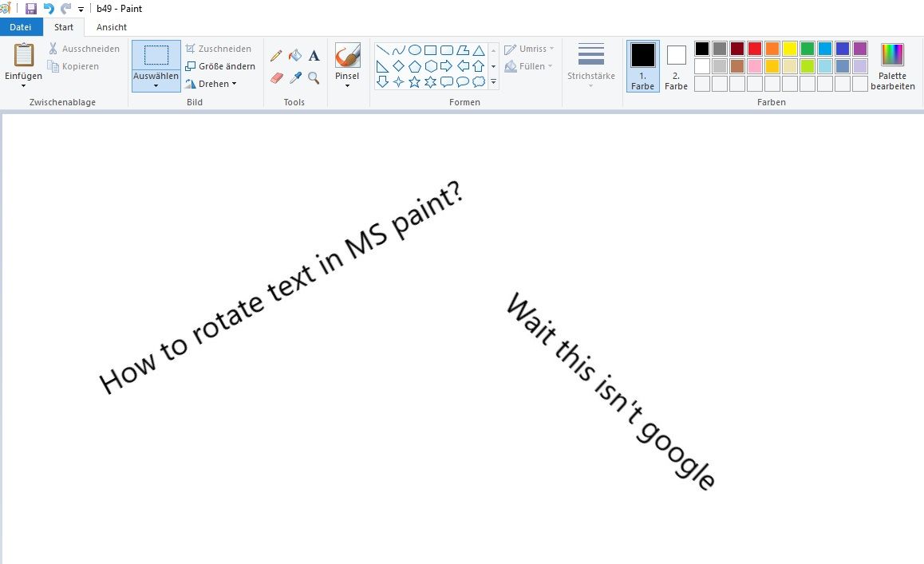Image resolution: width=924 pixels, height=564 pixels.
Task: Select the Text tool
Action: [314, 56]
